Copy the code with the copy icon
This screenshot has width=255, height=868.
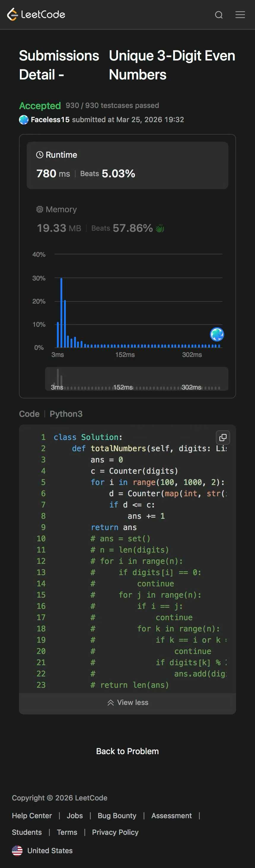point(223,437)
